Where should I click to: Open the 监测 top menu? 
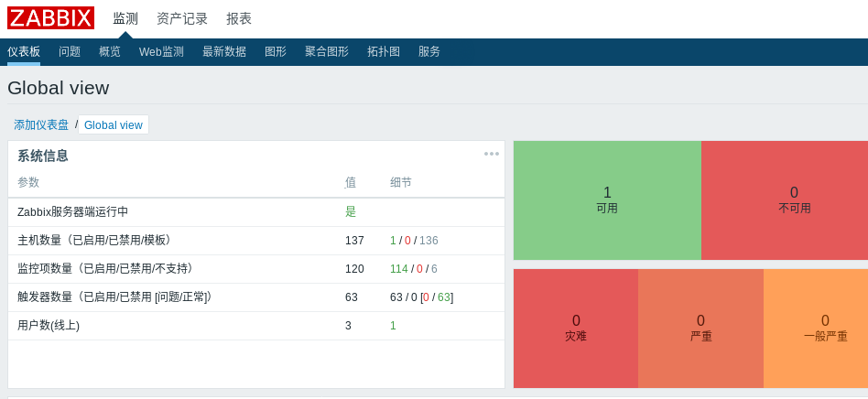(x=125, y=18)
